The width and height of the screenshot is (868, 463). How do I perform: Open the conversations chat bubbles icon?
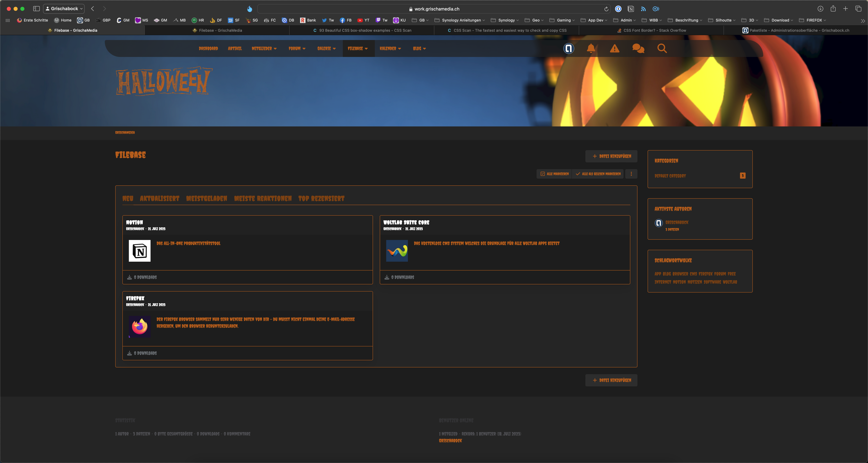[x=638, y=48]
